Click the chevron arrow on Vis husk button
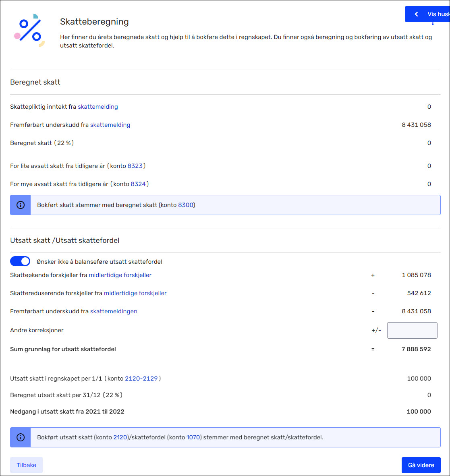The height and width of the screenshot is (476, 450). click(417, 14)
